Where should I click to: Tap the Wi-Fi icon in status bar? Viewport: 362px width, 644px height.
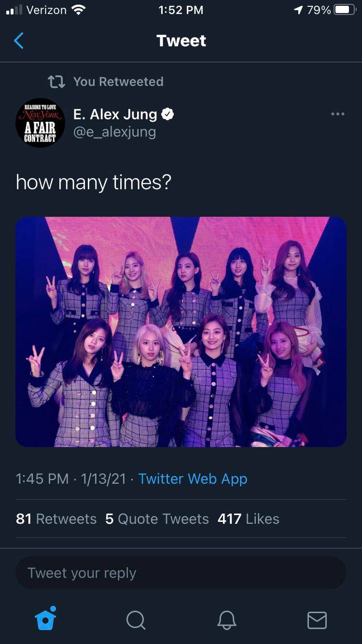click(77, 10)
